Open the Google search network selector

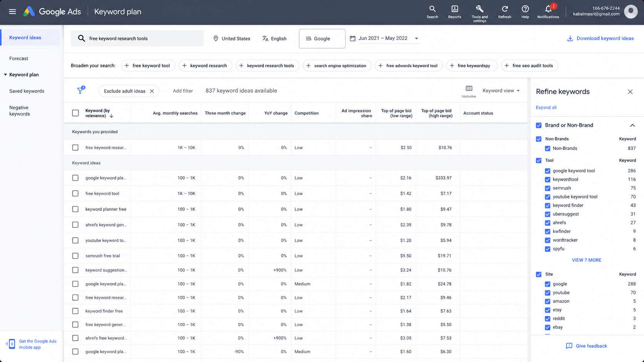[322, 38]
